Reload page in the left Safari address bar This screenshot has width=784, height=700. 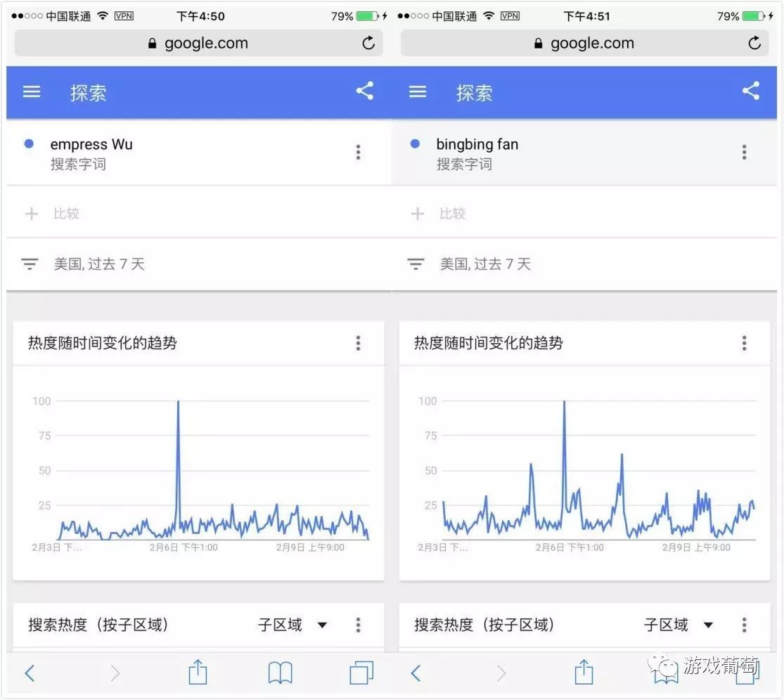(x=368, y=43)
